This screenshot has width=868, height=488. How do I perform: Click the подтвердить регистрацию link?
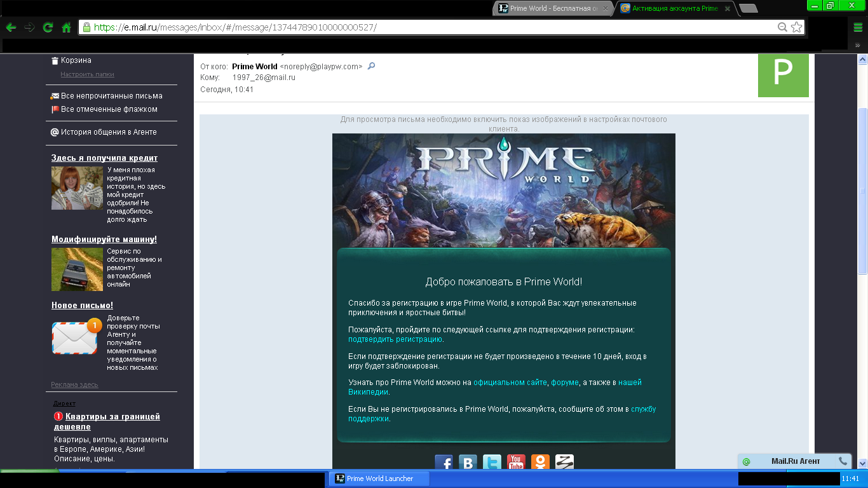click(x=395, y=339)
